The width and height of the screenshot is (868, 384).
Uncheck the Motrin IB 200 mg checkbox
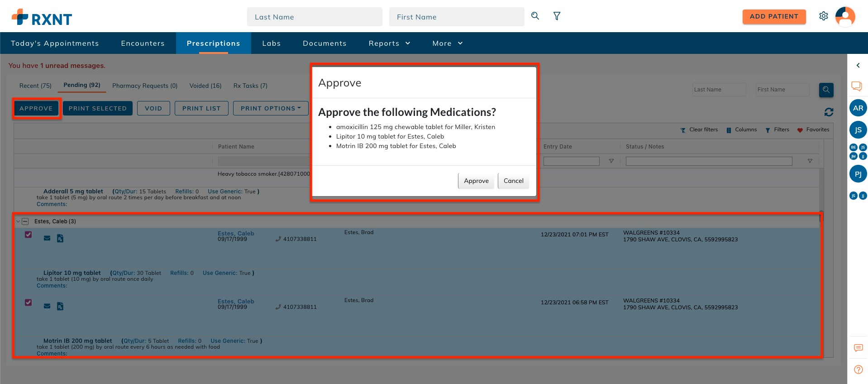coord(29,302)
